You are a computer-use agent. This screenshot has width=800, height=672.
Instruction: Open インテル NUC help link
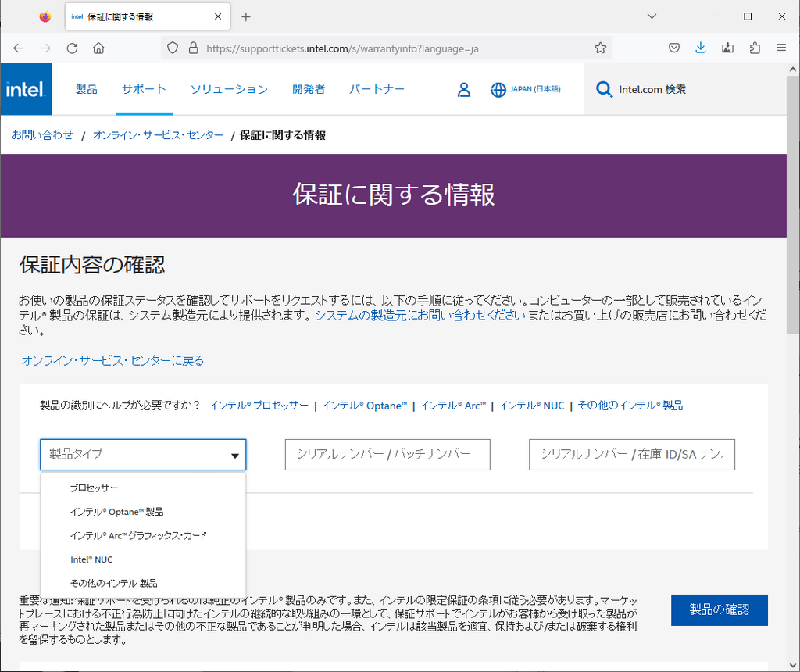531,406
